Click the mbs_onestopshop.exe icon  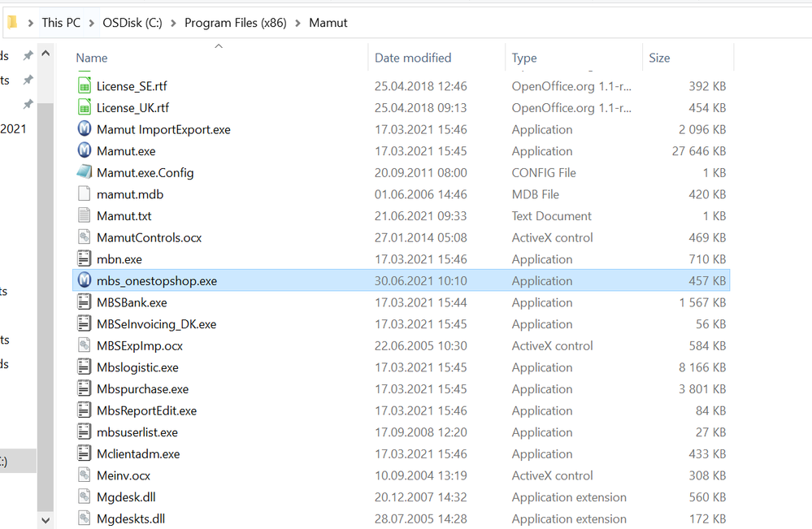coord(85,280)
